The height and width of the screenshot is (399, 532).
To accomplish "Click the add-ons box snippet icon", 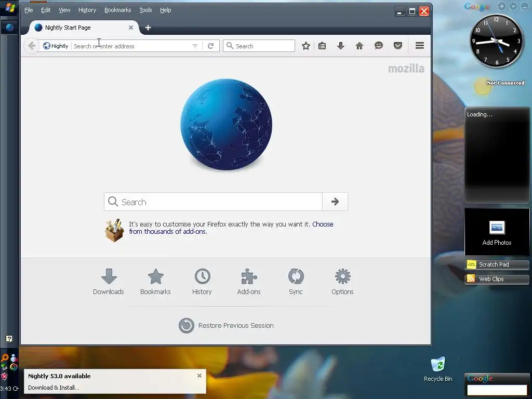I will pos(114,230).
